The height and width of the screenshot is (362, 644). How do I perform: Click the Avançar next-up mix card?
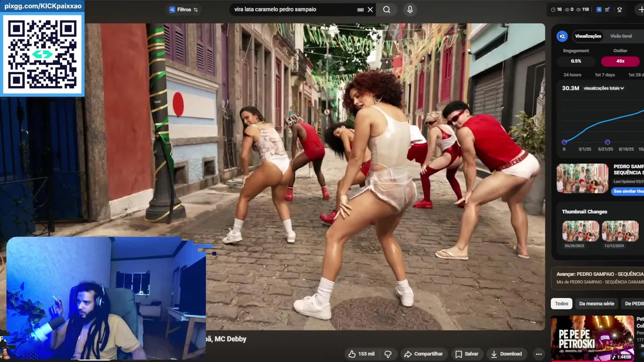599,278
